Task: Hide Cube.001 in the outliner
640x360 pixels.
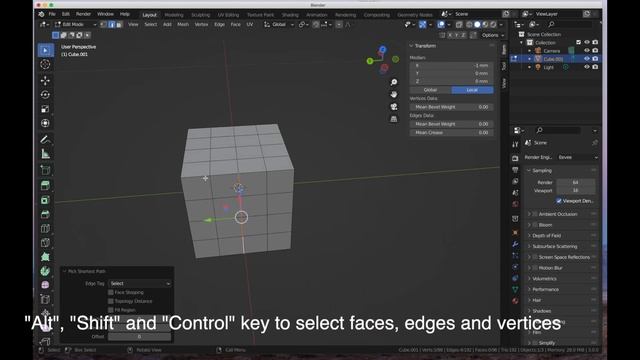Action: click(x=587, y=59)
